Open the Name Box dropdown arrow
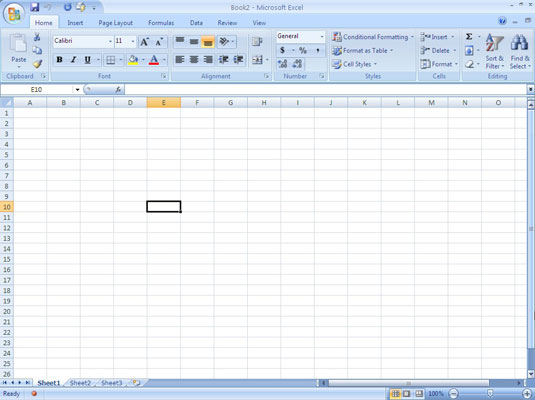Image resolution: width=535 pixels, height=400 pixels. coord(77,90)
